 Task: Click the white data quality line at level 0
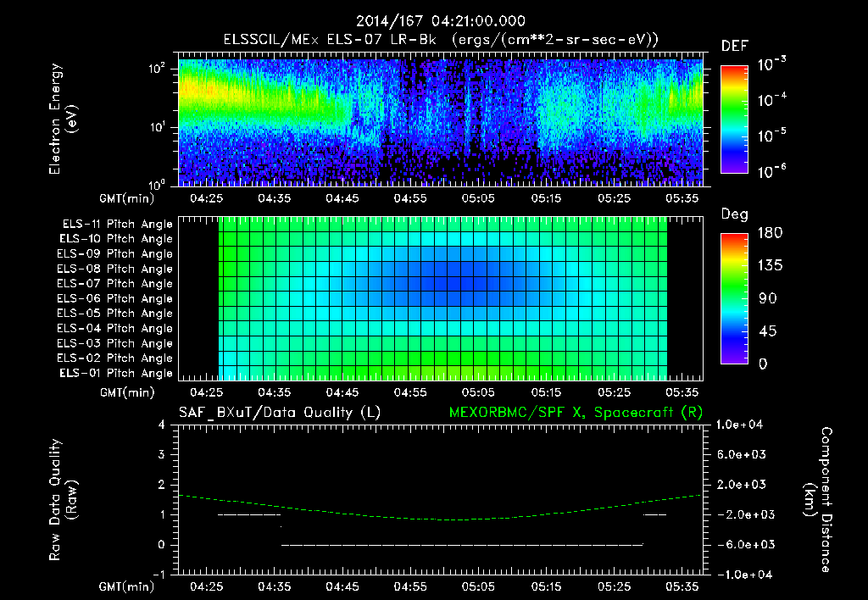point(462,545)
